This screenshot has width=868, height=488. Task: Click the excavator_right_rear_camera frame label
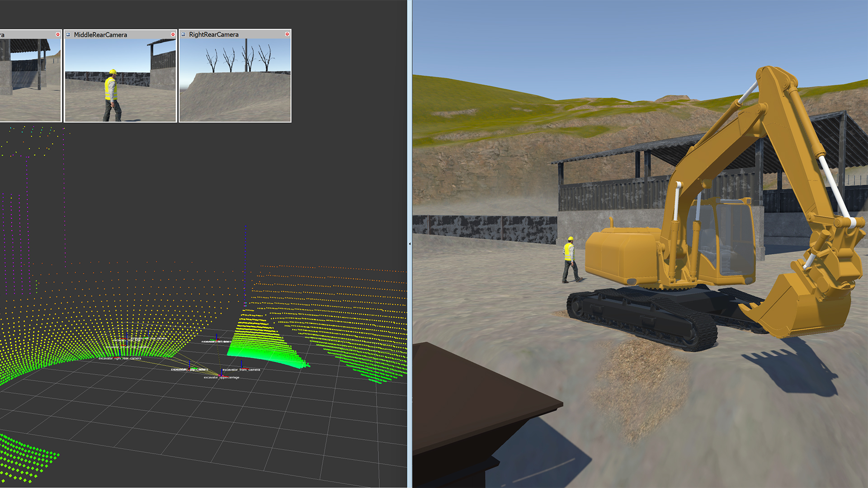pyautogui.click(x=120, y=358)
